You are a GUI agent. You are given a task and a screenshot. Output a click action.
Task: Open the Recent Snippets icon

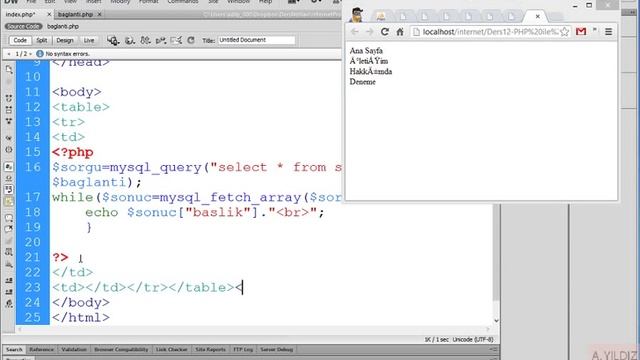click(x=9, y=252)
